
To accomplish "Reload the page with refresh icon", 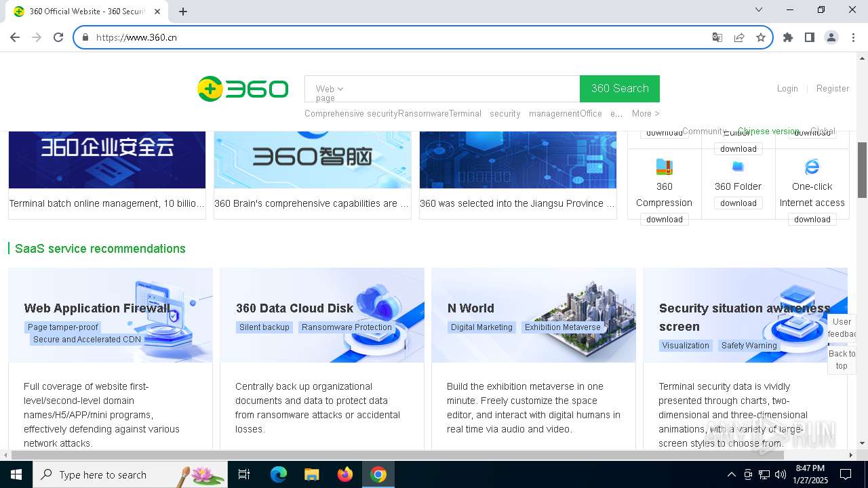I will tap(58, 37).
